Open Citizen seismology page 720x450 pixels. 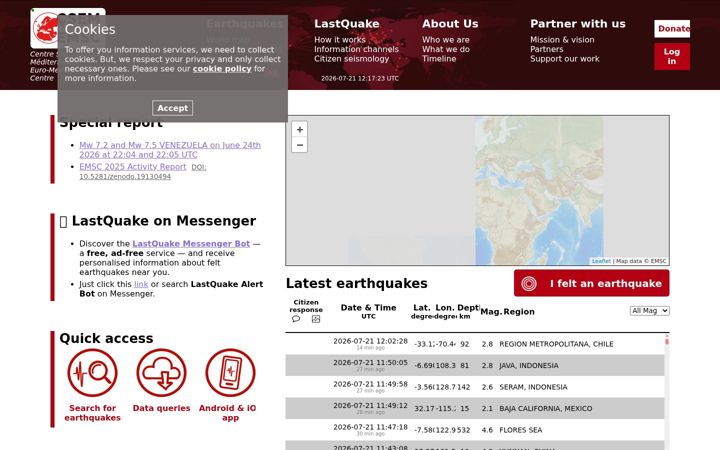click(x=351, y=59)
